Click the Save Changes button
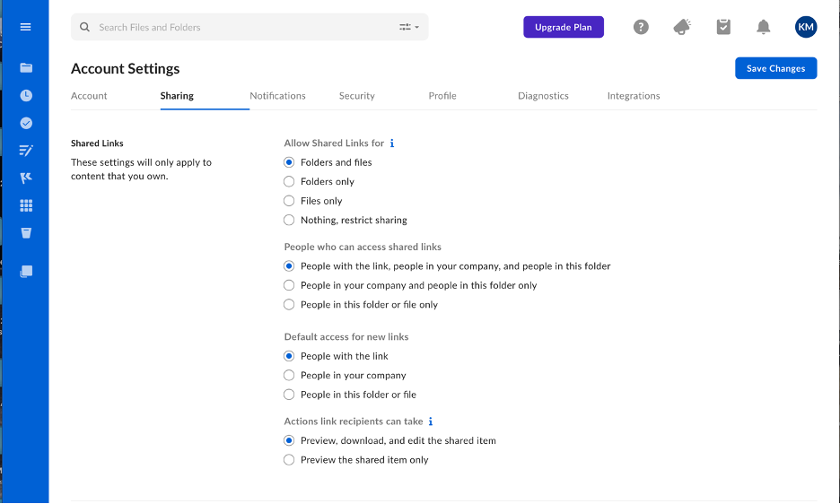Screen dimensions: 840x504 tap(775, 68)
